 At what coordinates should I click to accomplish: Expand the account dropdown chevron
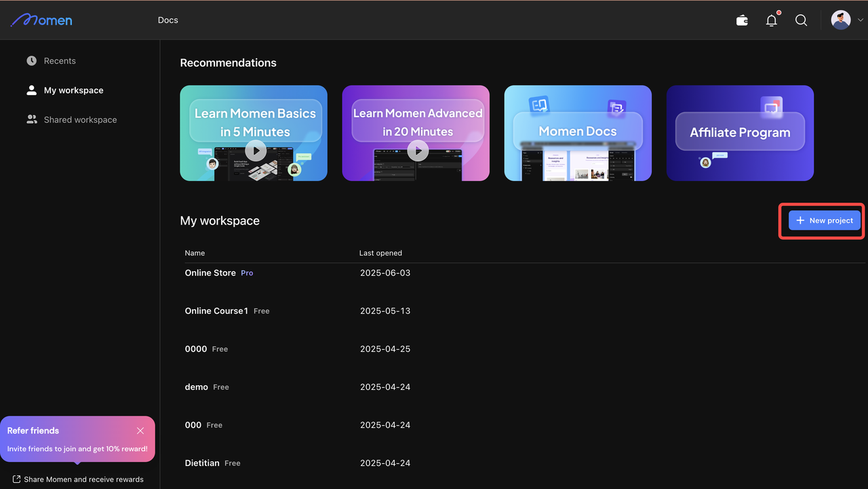(x=860, y=20)
